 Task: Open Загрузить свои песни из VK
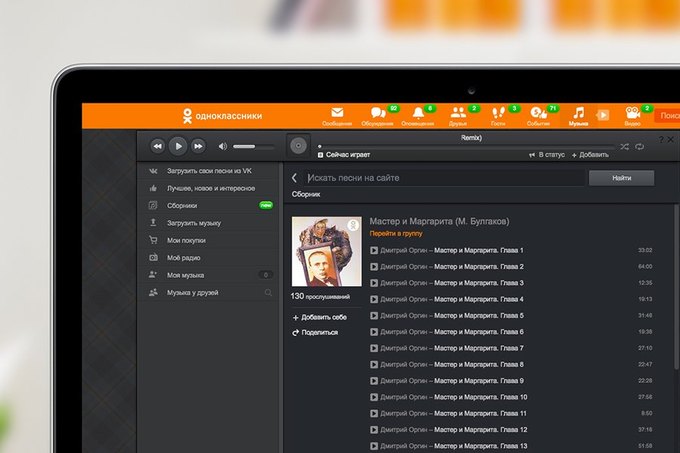(x=209, y=171)
